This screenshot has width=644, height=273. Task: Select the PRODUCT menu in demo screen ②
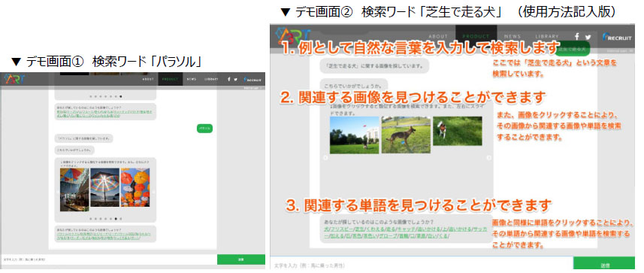476,37
